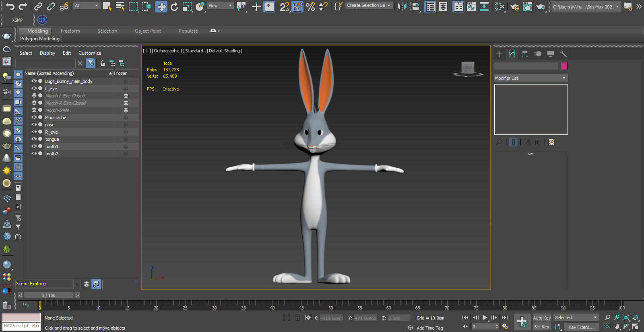Toggle frozen state of tooth2
Viewport: 644px width, 332px height.
[126, 154]
